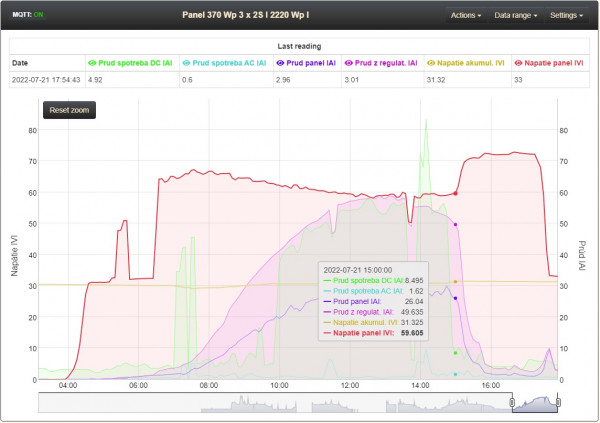Click the red Napatie panel data point marker
The height and width of the screenshot is (423, 600).
455,193
